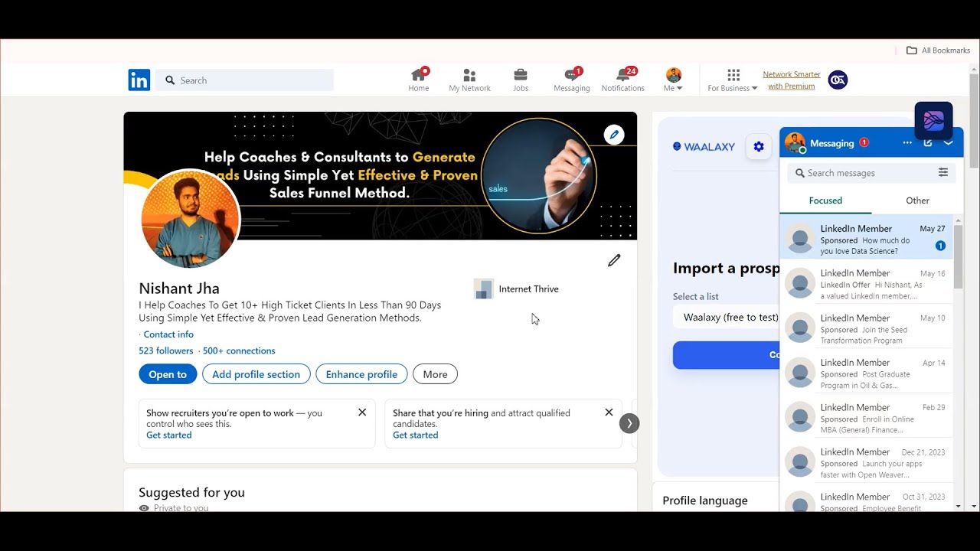Click the Enhance profile button

(x=361, y=374)
